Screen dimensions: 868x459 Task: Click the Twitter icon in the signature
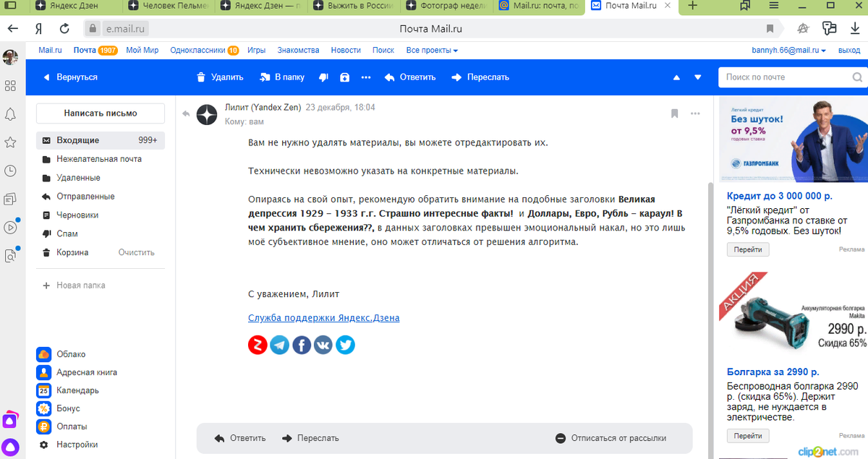pyautogui.click(x=345, y=345)
